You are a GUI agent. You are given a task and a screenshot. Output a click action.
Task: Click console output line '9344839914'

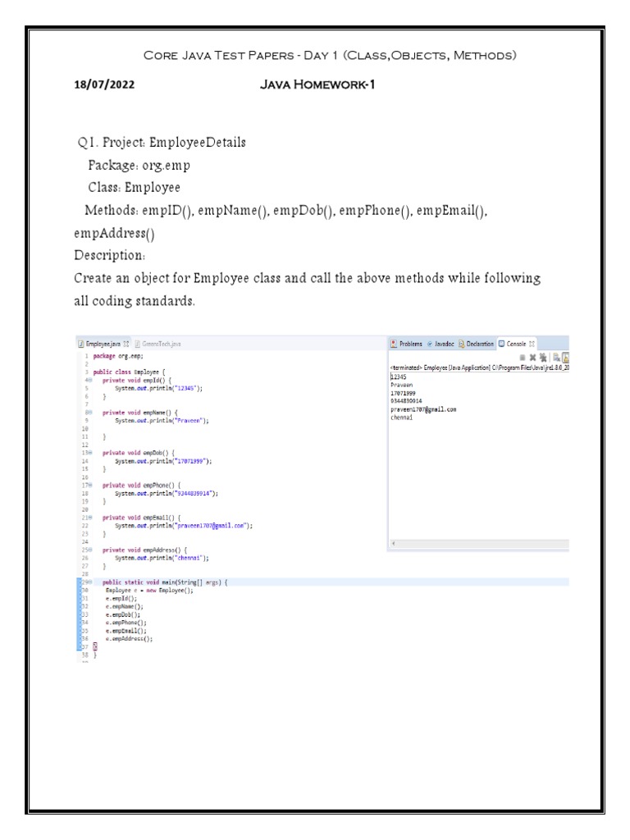pos(406,401)
